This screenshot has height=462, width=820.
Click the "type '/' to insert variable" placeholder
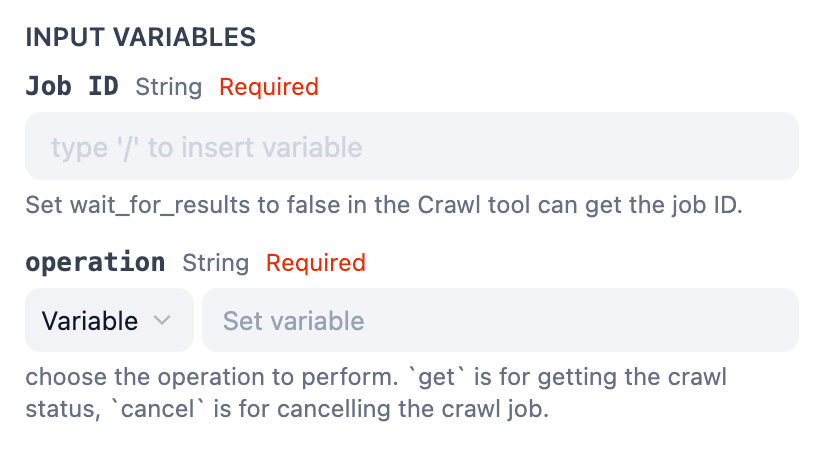206,147
